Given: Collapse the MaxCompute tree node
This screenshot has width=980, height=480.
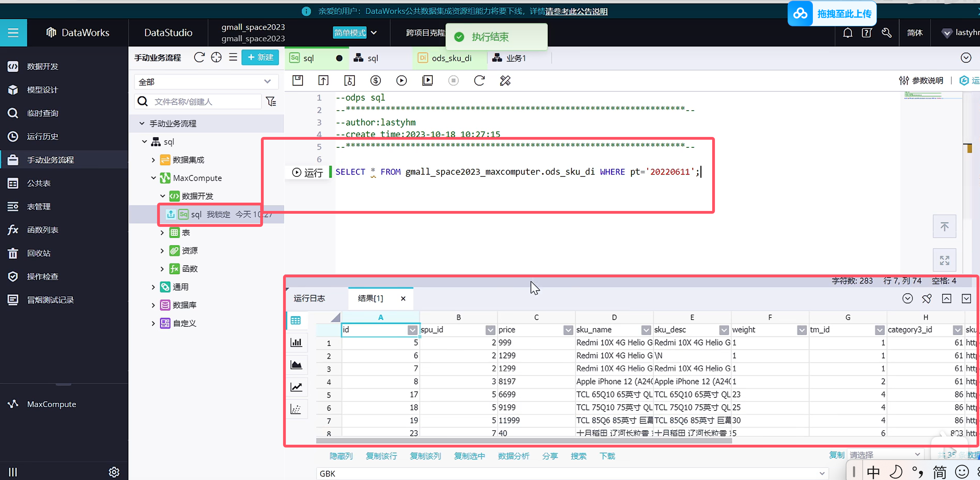Looking at the screenshot, I should point(153,178).
